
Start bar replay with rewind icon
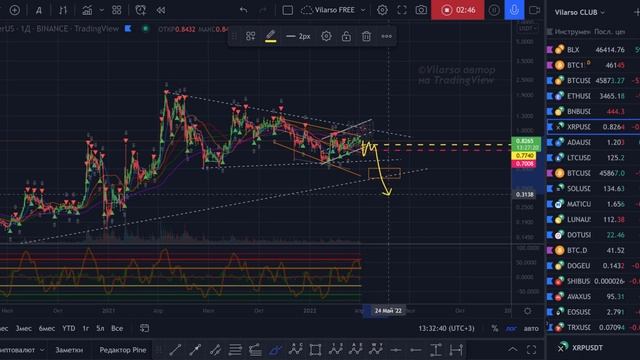(x=161, y=10)
